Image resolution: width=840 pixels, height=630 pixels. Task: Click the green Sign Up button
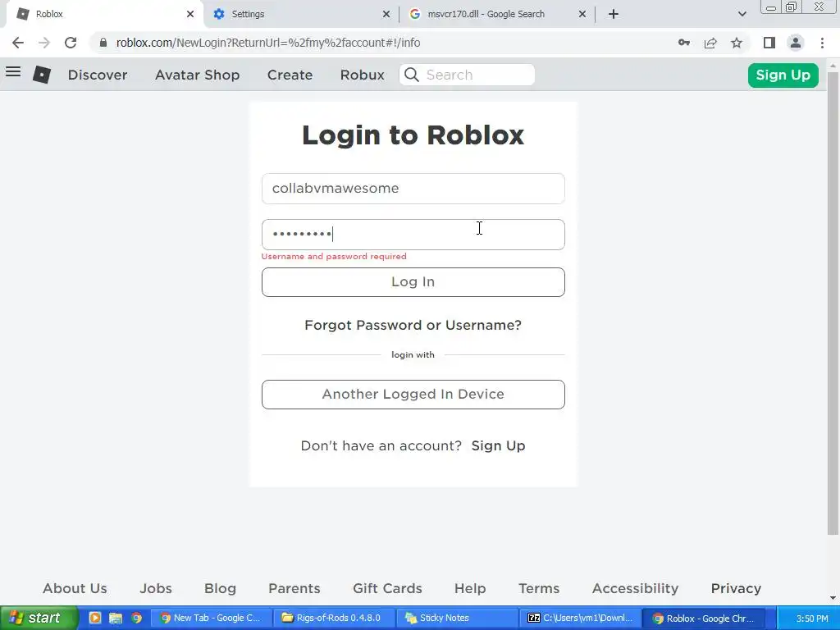point(783,75)
